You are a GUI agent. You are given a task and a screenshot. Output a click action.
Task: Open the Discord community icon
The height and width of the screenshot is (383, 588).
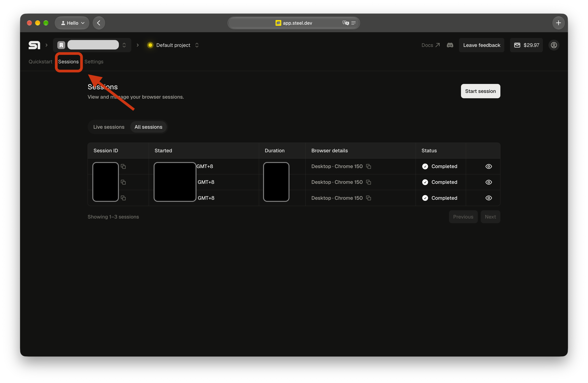[x=450, y=45]
